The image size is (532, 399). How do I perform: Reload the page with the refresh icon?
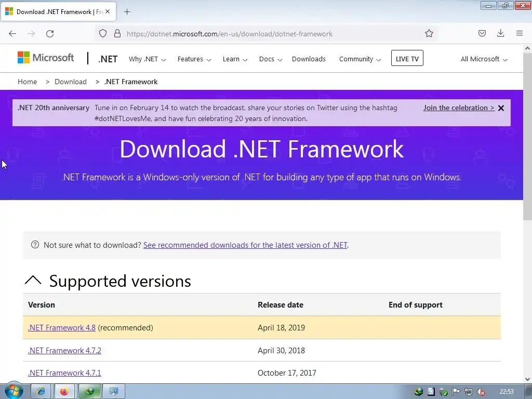coord(50,34)
